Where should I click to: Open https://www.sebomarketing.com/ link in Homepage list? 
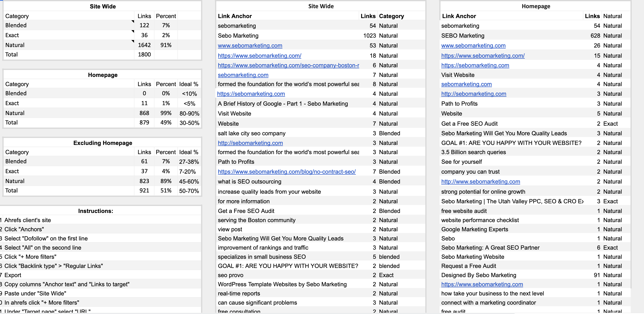pos(483,55)
